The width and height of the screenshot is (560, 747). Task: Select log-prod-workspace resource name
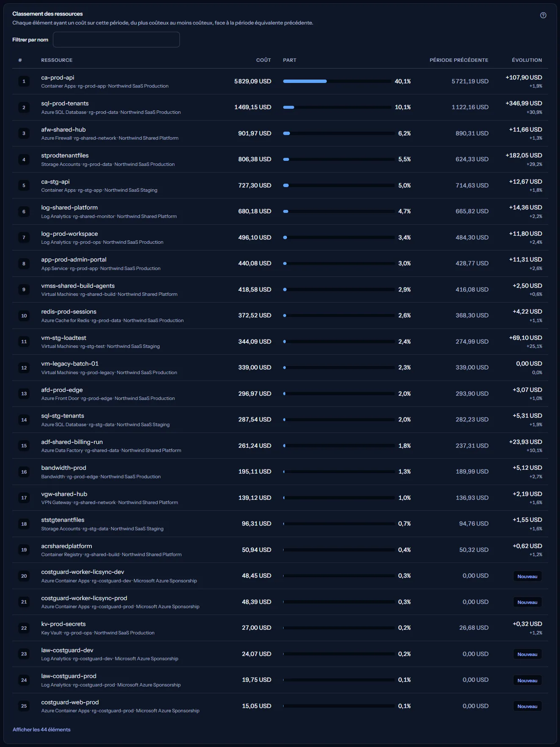(x=69, y=234)
